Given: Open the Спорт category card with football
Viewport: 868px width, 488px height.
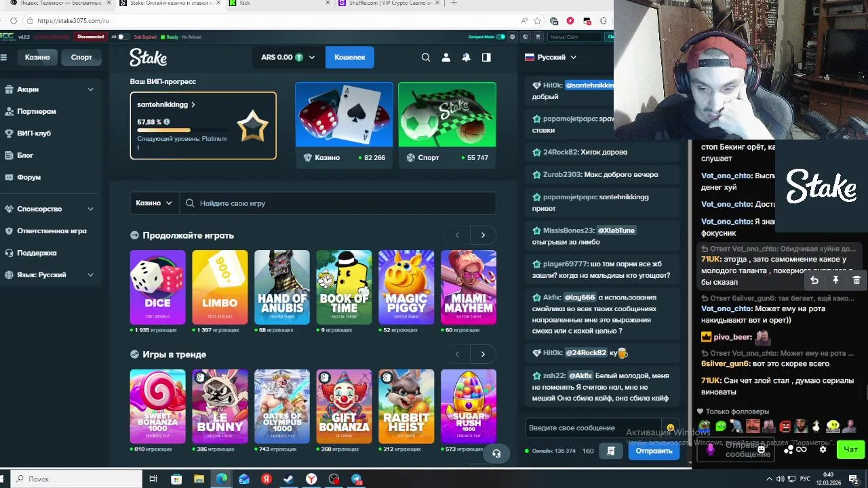Looking at the screenshot, I should (447, 124).
